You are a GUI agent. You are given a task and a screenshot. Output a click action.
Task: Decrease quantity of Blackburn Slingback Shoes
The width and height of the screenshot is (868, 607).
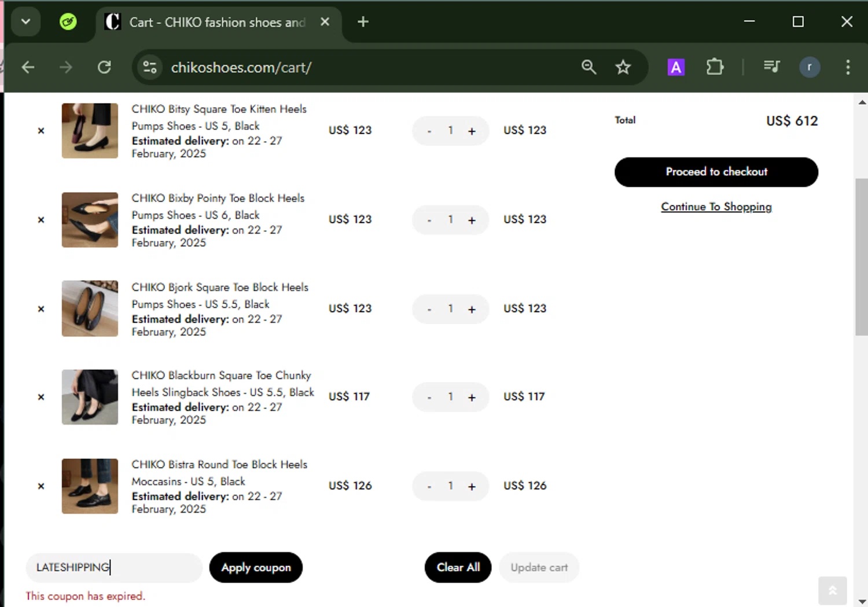(x=429, y=398)
